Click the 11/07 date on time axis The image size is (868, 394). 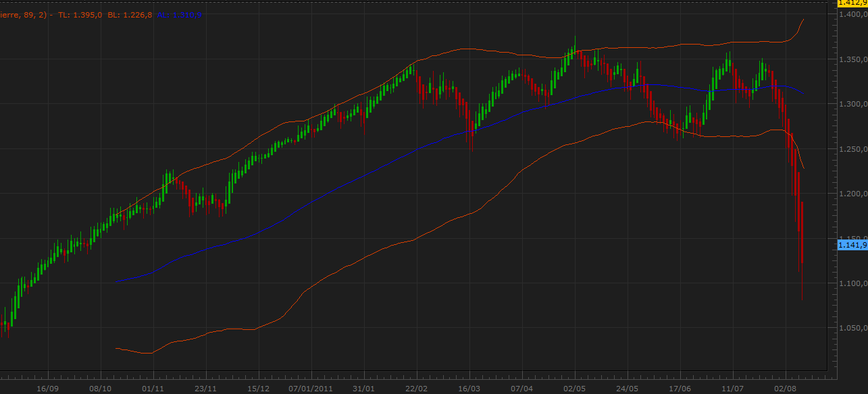click(x=732, y=389)
